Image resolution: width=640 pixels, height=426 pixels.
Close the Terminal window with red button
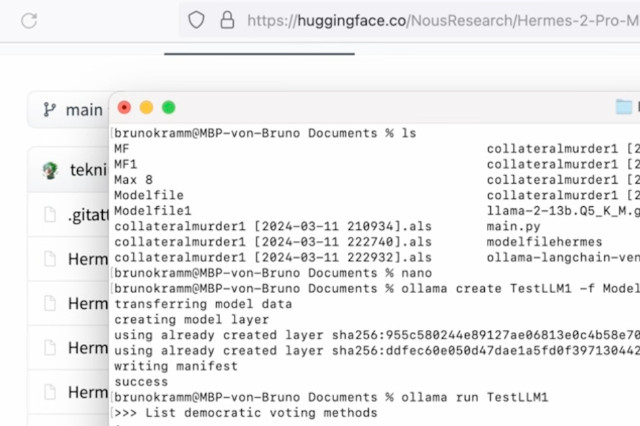coord(124,107)
